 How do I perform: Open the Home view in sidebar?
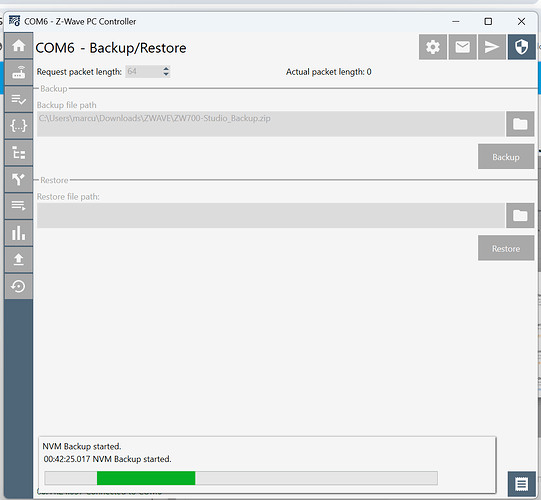coord(19,46)
